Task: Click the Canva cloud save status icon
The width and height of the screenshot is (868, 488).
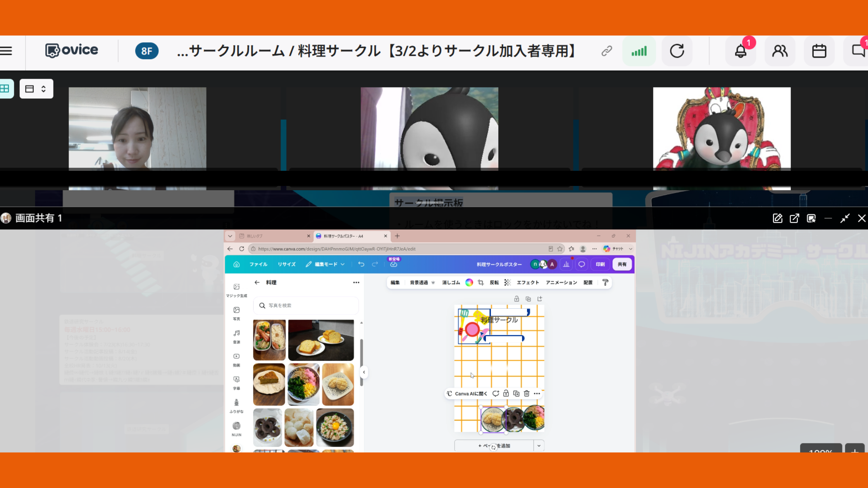Action: (394, 264)
